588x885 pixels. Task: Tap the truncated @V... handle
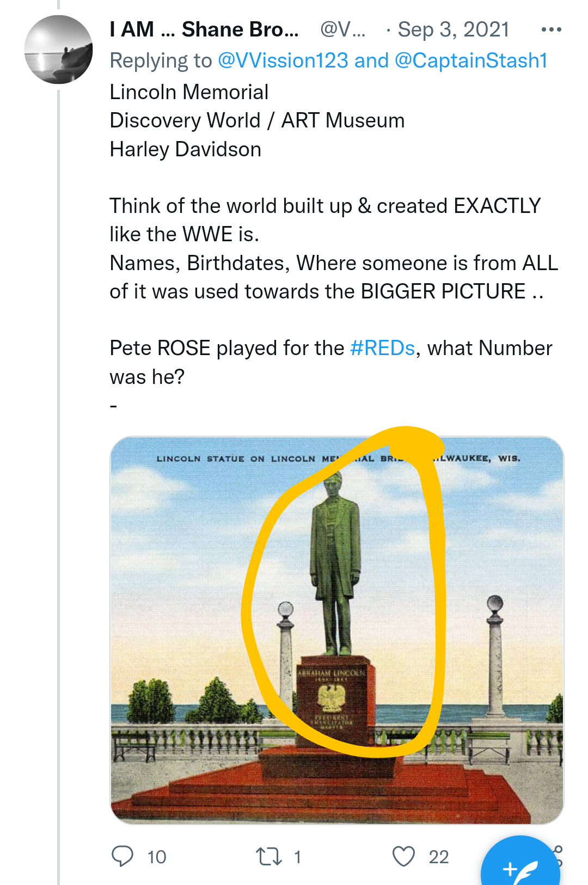[342, 29]
